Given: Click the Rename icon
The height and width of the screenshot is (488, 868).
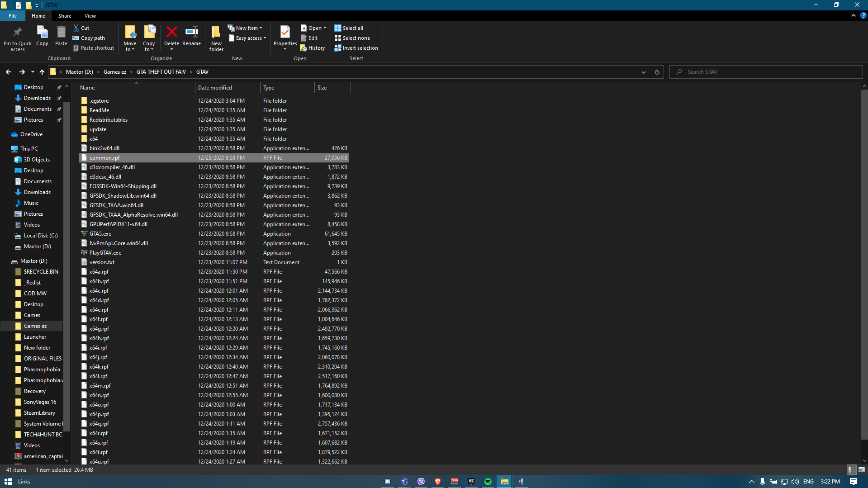Looking at the screenshot, I should click(x=192, y=32).
